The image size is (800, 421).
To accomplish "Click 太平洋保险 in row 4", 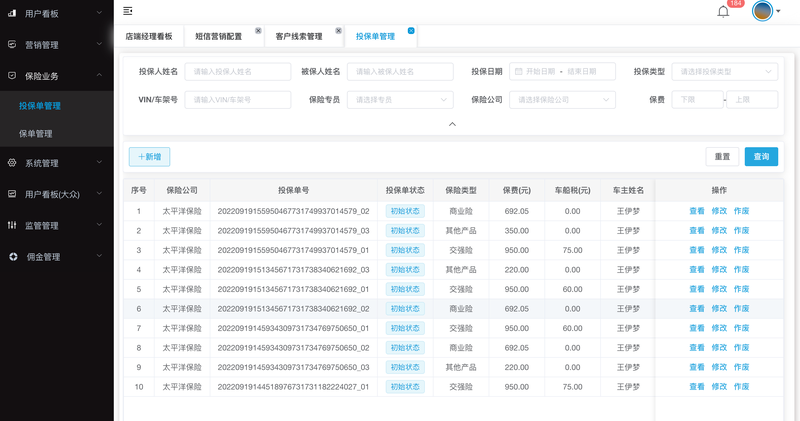I will coord(182,269).
